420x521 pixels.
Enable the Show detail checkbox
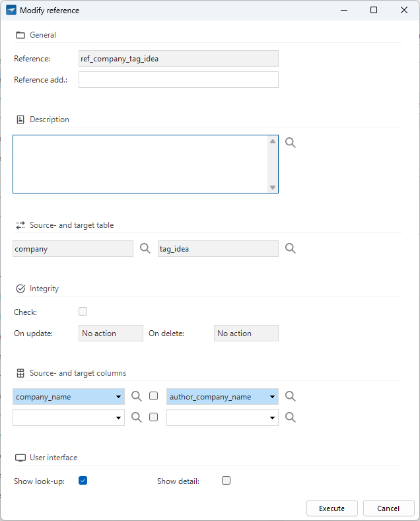[x=226, y=481]
